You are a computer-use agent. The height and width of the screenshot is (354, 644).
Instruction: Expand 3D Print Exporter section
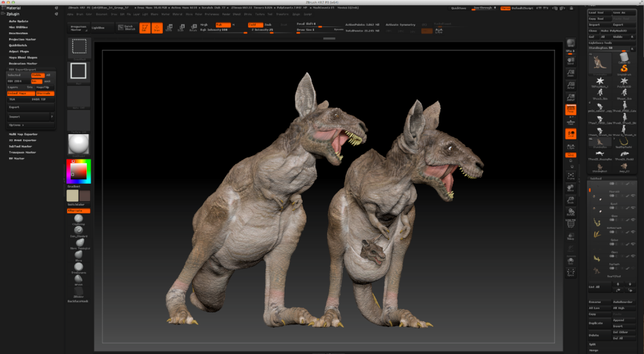tap(23, 140)
